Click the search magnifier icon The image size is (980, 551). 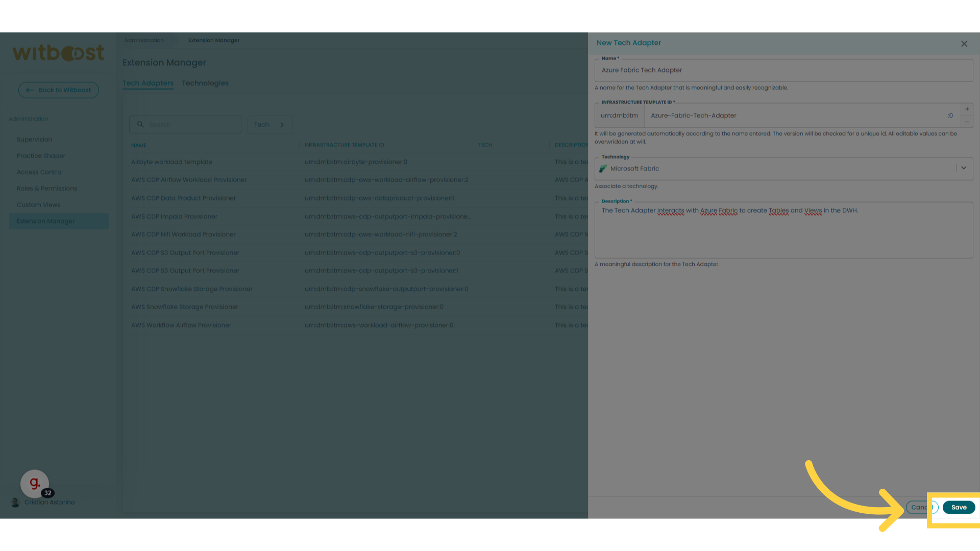tap(140, 124)
